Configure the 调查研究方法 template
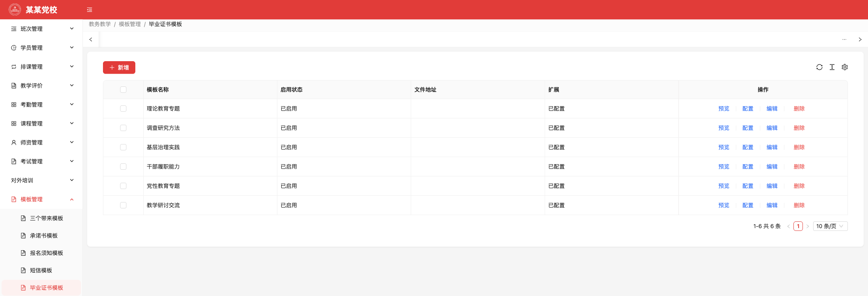 [x=748, y=128]
